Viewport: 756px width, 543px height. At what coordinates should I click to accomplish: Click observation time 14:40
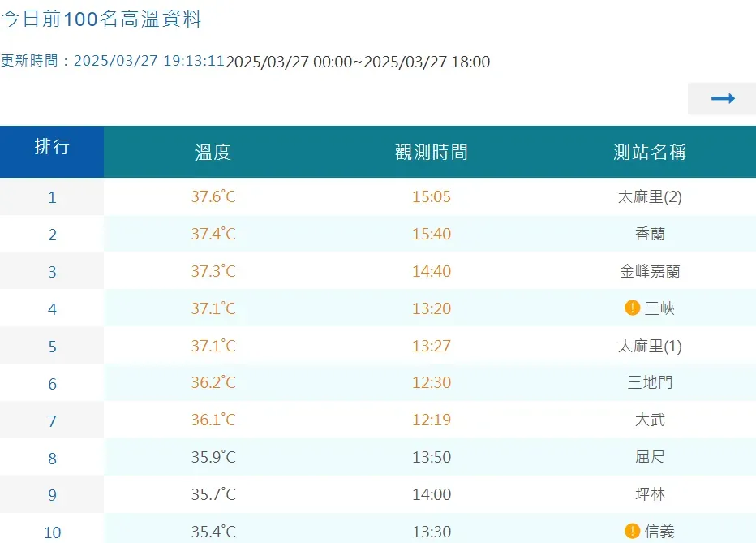tap(431, 271)
